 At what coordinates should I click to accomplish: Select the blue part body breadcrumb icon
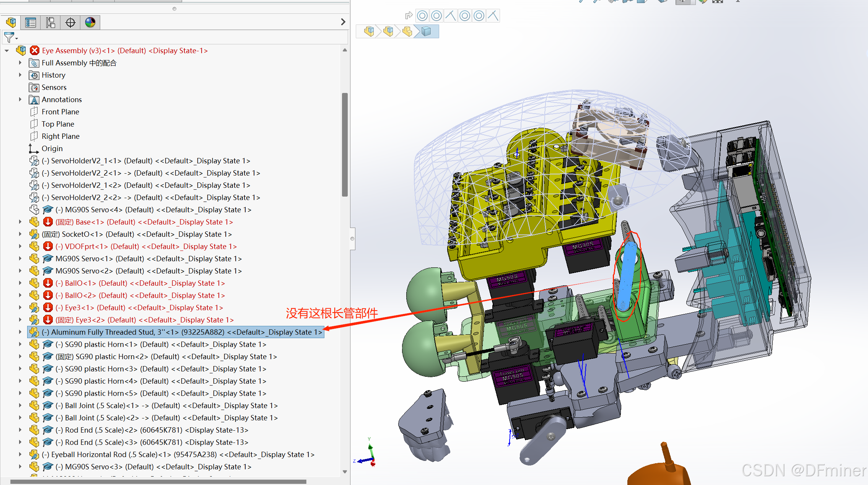426,31
